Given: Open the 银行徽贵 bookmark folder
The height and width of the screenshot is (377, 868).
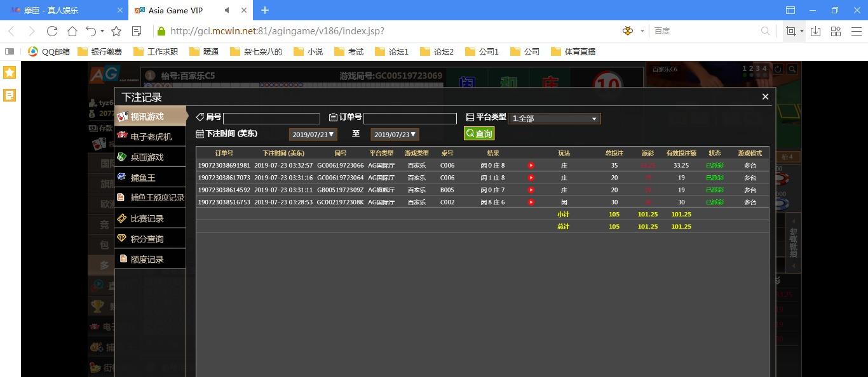Looking at the screenshot, I should pyautogui.click(x=100, y=51).
